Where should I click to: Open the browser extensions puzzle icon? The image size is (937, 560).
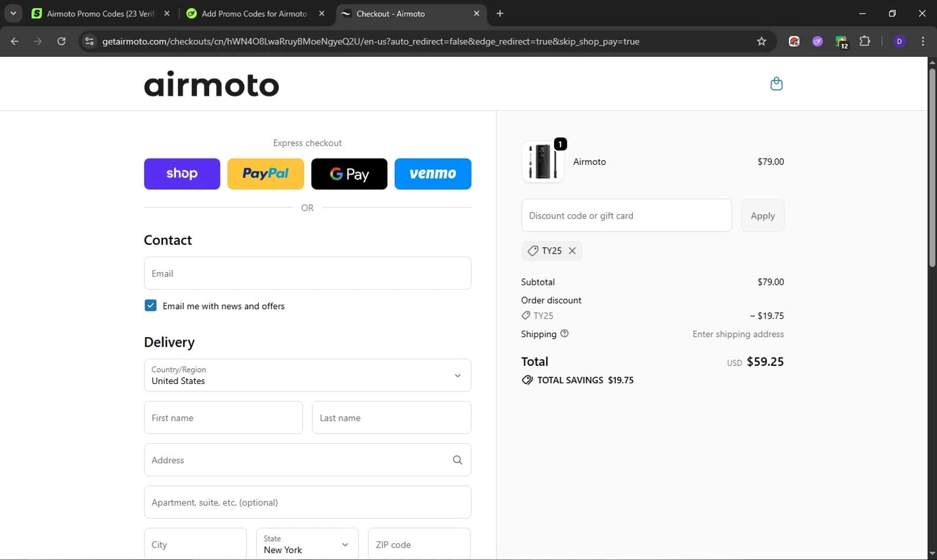click(865, 41)
